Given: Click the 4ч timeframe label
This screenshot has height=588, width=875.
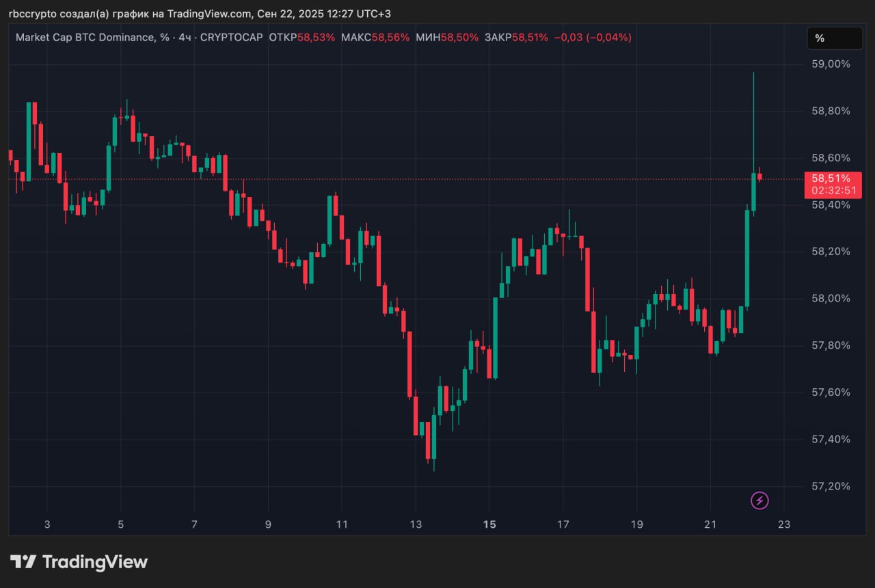Looking at the screenshot, I should point(185,38).
